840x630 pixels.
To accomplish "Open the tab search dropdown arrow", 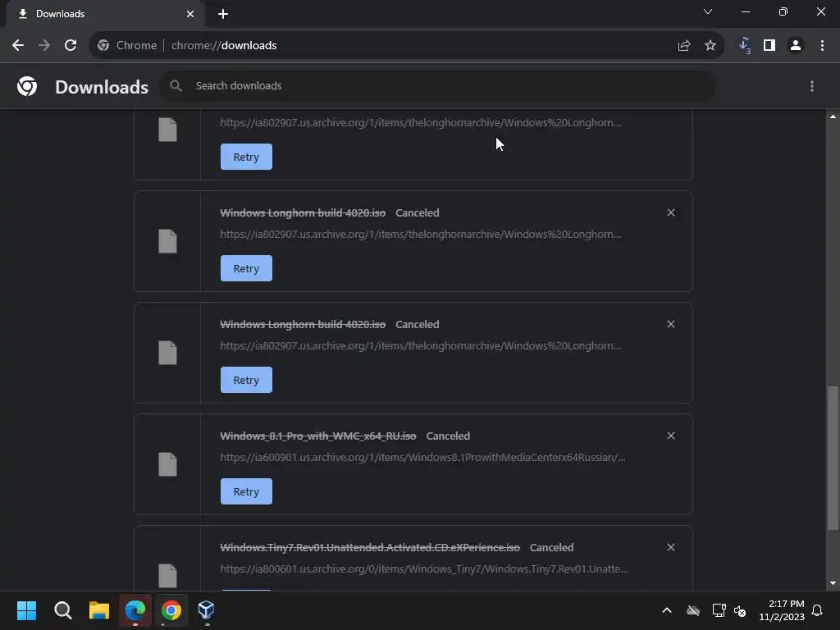I will tap(708, 11).
